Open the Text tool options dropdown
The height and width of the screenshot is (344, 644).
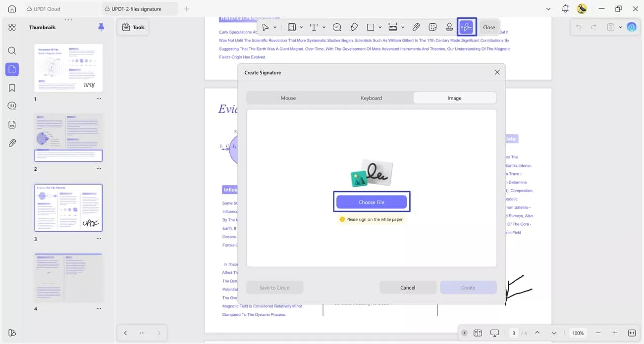tap(324, 27)
